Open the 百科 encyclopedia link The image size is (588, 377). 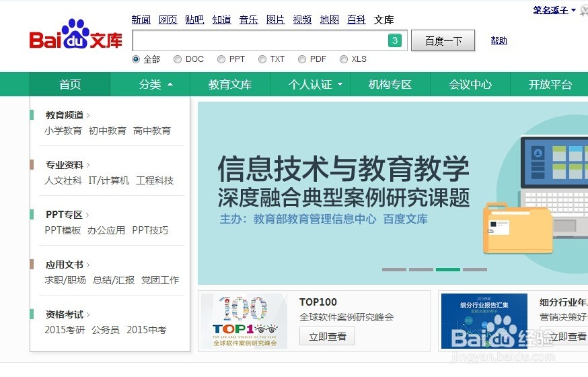tap(357, 20)
